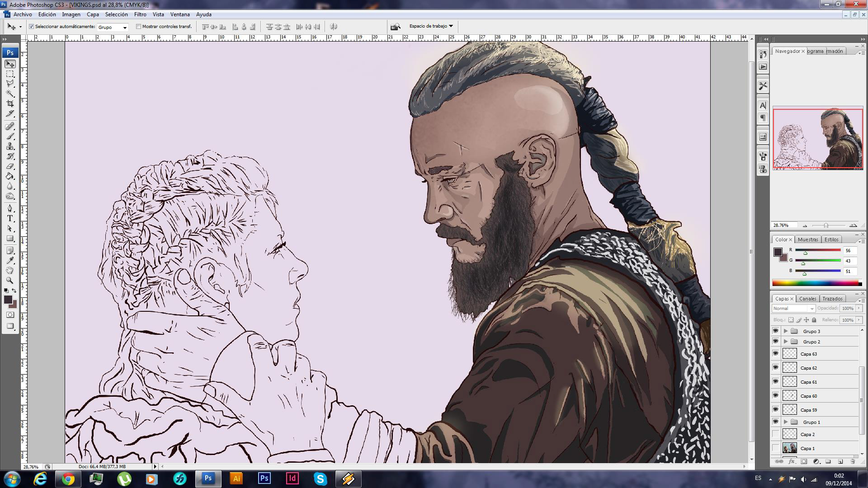Viewport: 868px width, 488px height.
Task: Hide the Capa 63 layer
Action: 776,354
